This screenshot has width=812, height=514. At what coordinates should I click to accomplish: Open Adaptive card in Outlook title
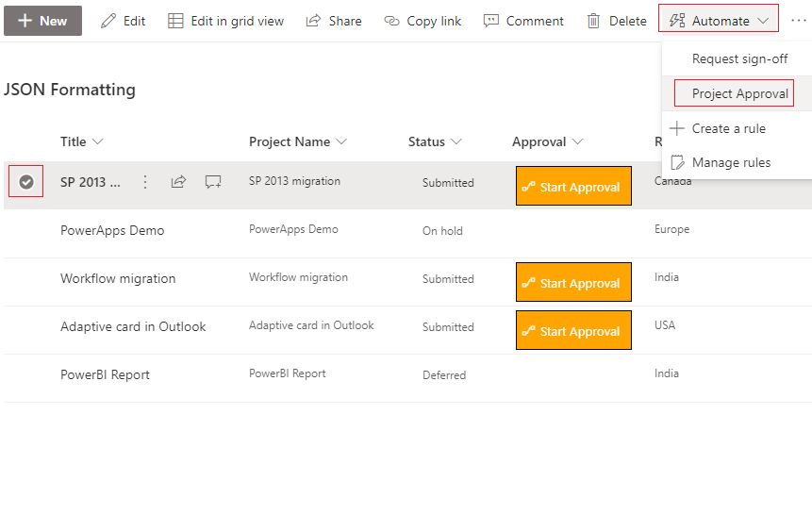[x=133, y=326]
